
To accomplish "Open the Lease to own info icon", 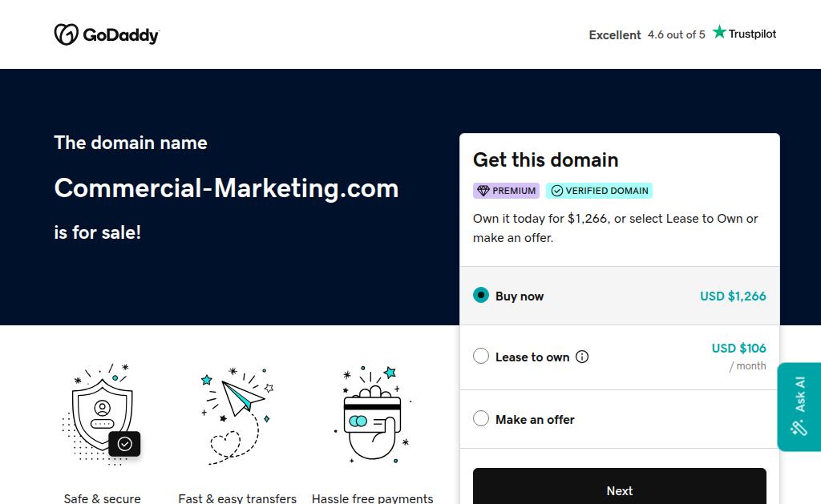I will pos(582,357).
